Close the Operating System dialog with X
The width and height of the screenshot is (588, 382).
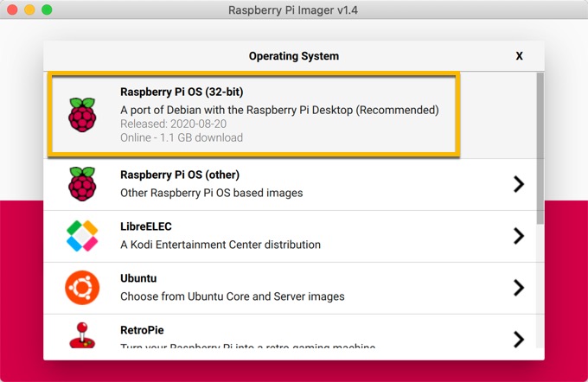point(519,56)
